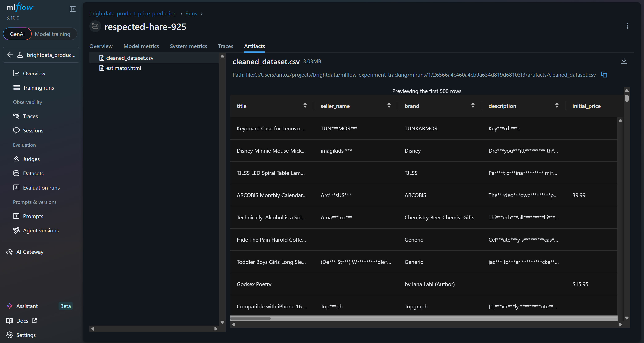
Task: Select the estimator.html artifact file
Action: (x=123, y=68)
